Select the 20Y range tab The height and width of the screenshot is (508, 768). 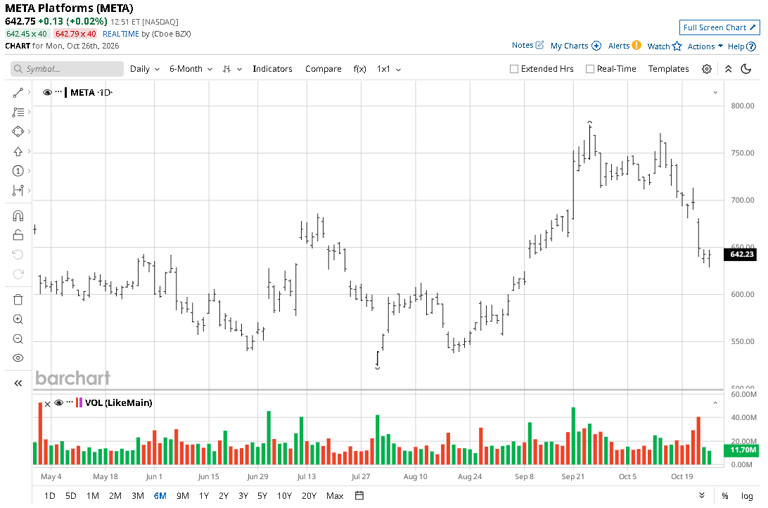pyautogui.click(x=309, y=496)
